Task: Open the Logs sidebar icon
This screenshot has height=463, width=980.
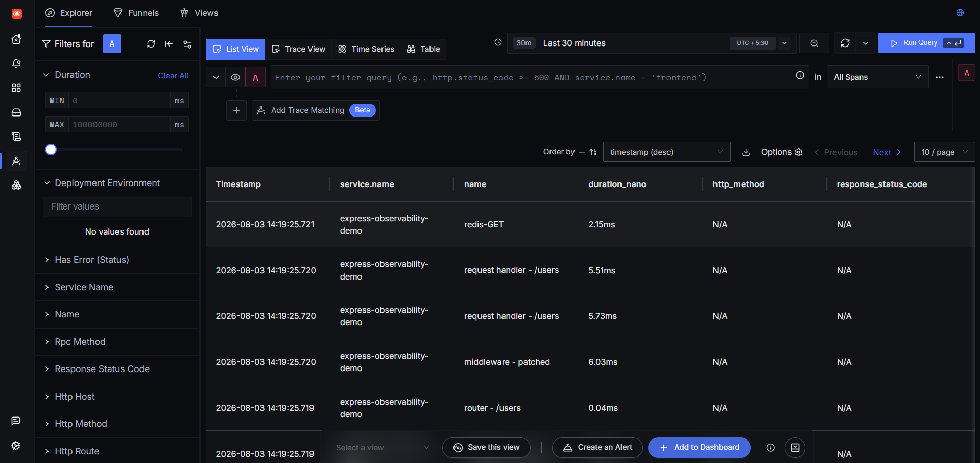Action: 16,136
